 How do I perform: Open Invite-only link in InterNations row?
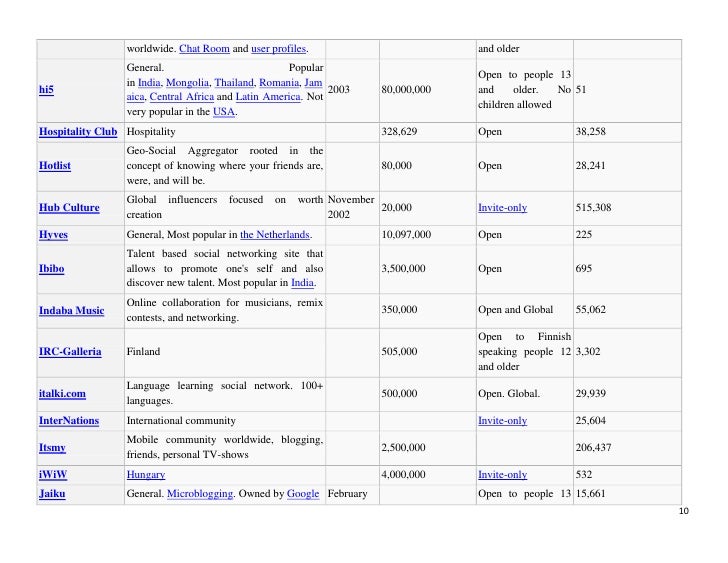coord(502,421)
